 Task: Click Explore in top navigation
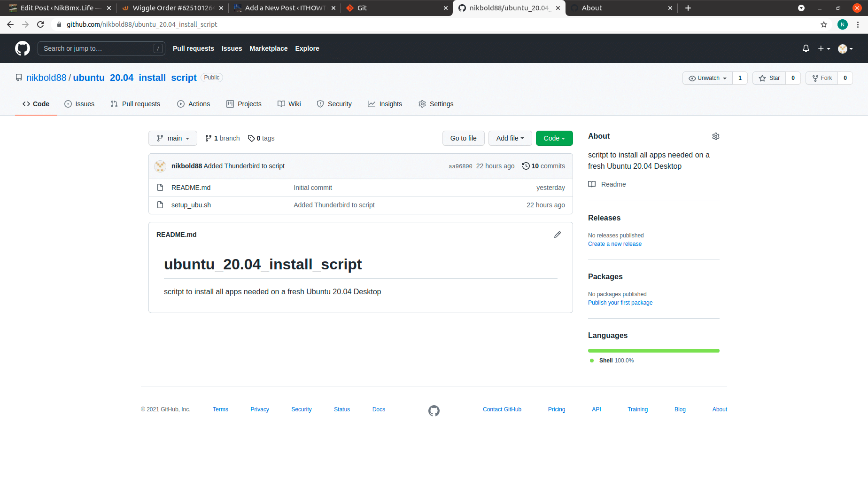pos(307,48)
